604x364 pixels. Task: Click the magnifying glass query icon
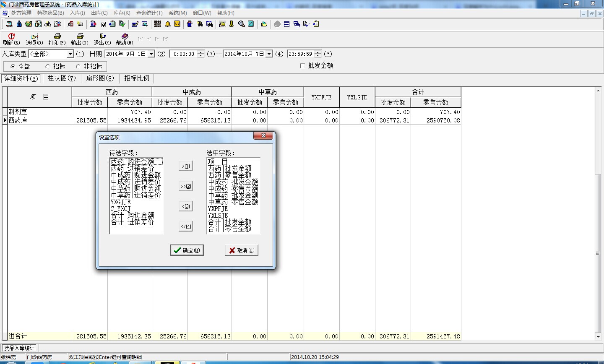tap(242, 24)
